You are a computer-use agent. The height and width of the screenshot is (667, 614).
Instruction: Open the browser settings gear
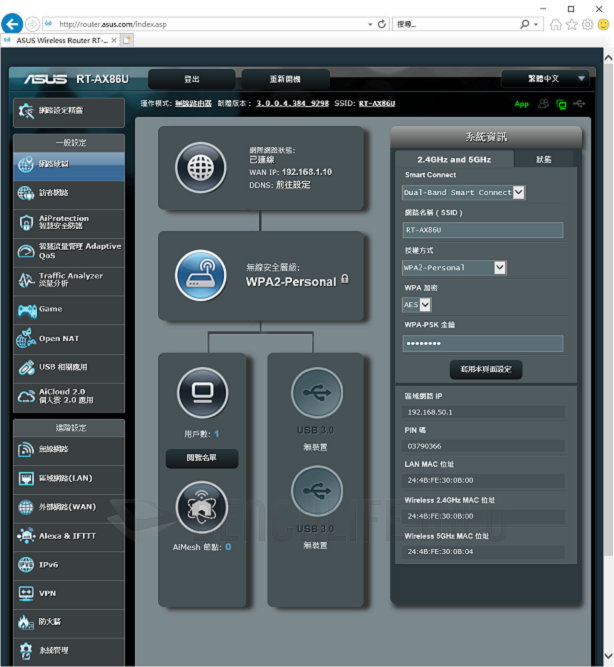point(588,25)
